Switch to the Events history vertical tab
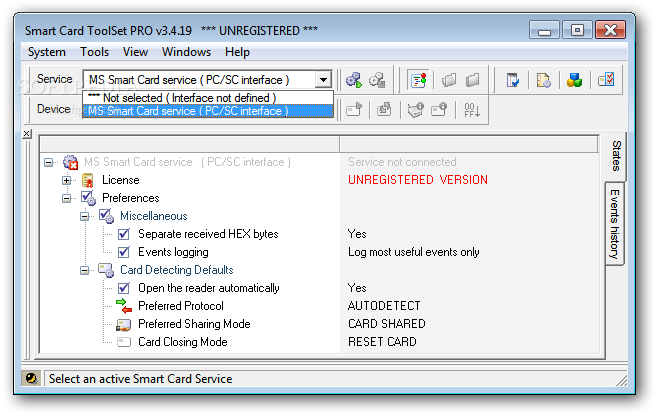 tap(614, 224)
